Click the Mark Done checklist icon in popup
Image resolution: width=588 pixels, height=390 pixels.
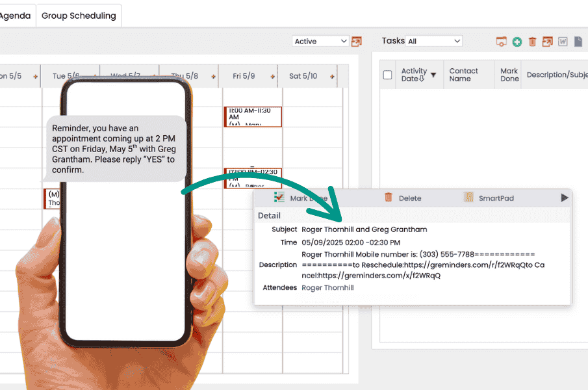coord(279,198)
